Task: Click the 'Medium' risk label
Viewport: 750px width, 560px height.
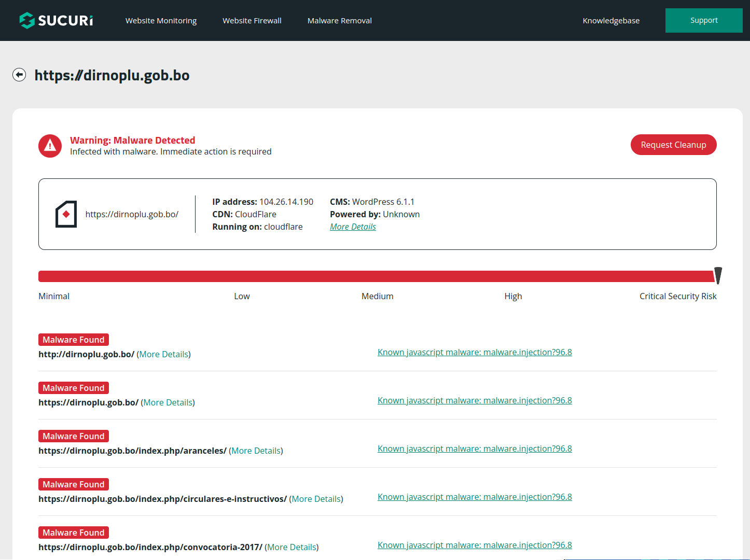Action: tap(378, 296)
